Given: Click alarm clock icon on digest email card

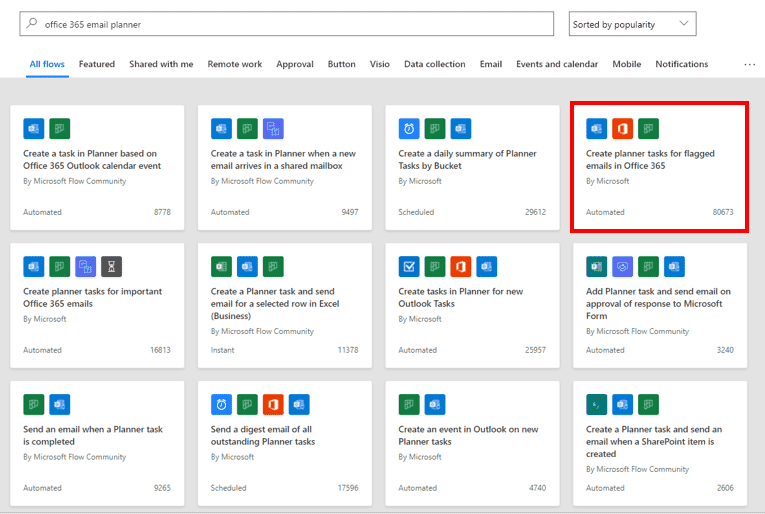Looking at the screenshot, I should (x=221, y=404).
